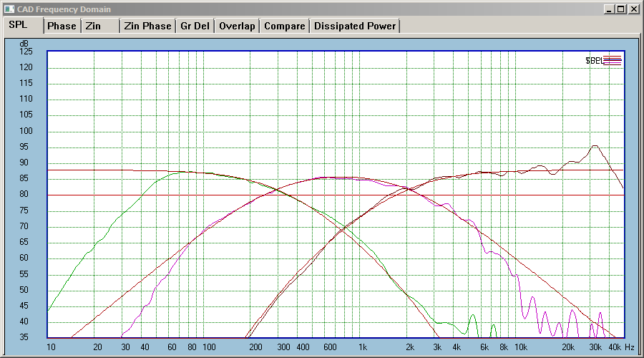This screenshot has width=644, height=358.
Task: Switch to the Compare tab
Action: pos(285,26)
